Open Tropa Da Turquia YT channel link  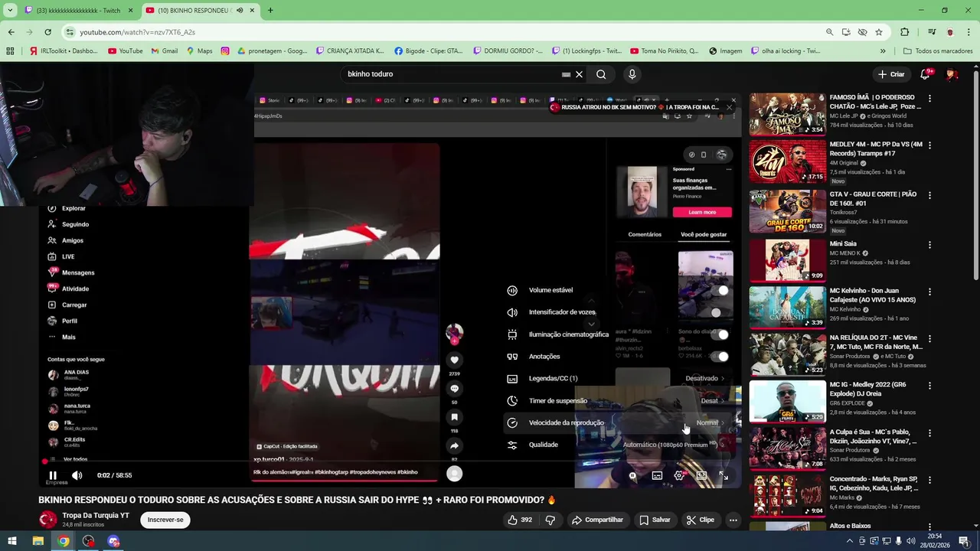[x=96, y=515]
